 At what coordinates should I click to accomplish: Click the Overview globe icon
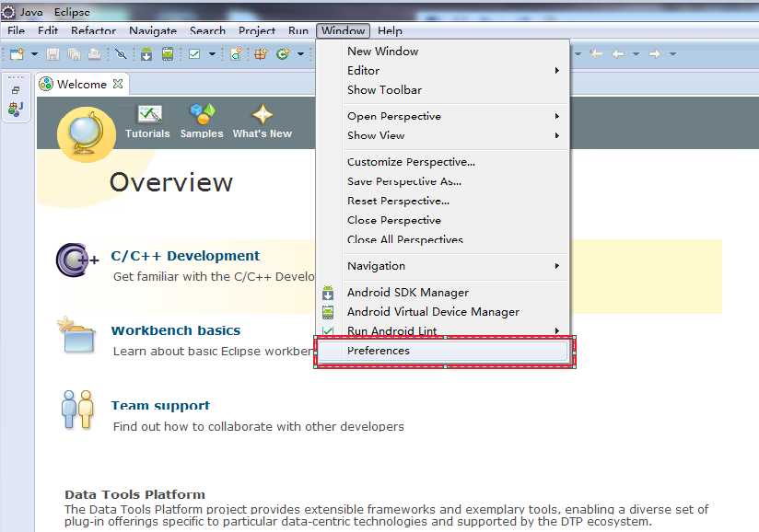point(87,134)
